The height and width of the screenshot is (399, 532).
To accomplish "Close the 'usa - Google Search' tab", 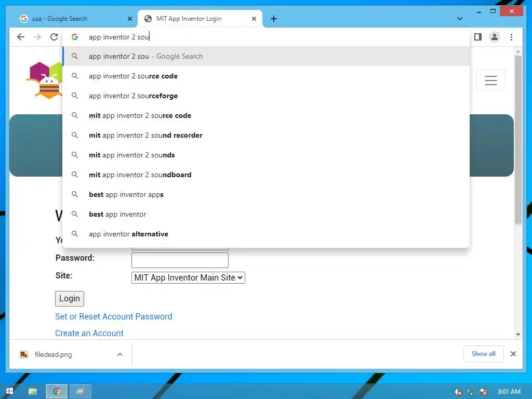I will (x=129, y=19).
